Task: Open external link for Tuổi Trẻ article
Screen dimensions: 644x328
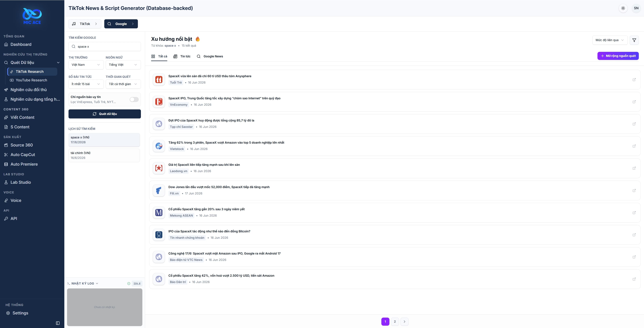Action: [634, 79]
